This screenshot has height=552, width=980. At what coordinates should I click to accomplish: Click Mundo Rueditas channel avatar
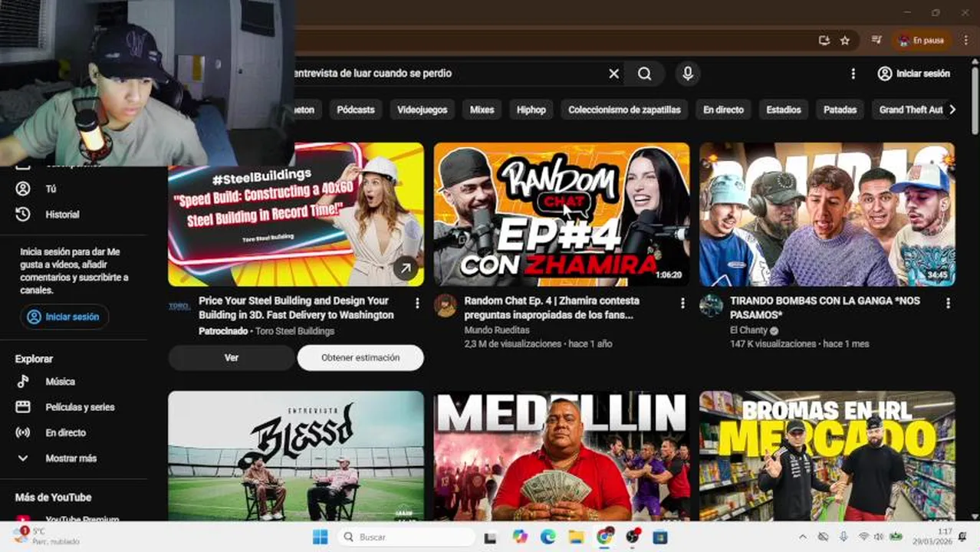click(x=446, y=305)
